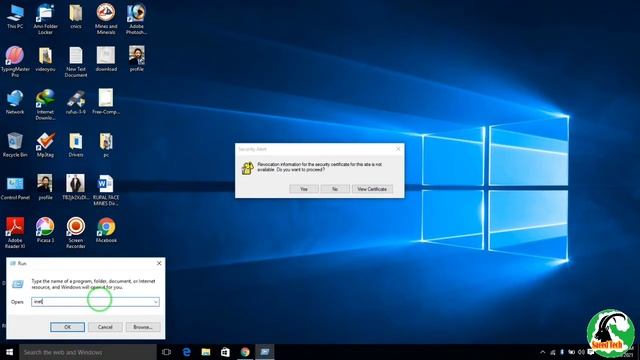Open Anvi Folder Locker shortcut

tap(45, 19)
